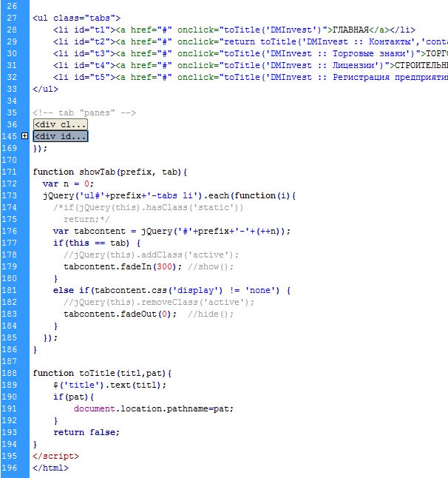Click the '<!-- tab "panes" -->' comment
This screenshot has width=448, height=478.
pyautogui.click(x=84, y=112)
